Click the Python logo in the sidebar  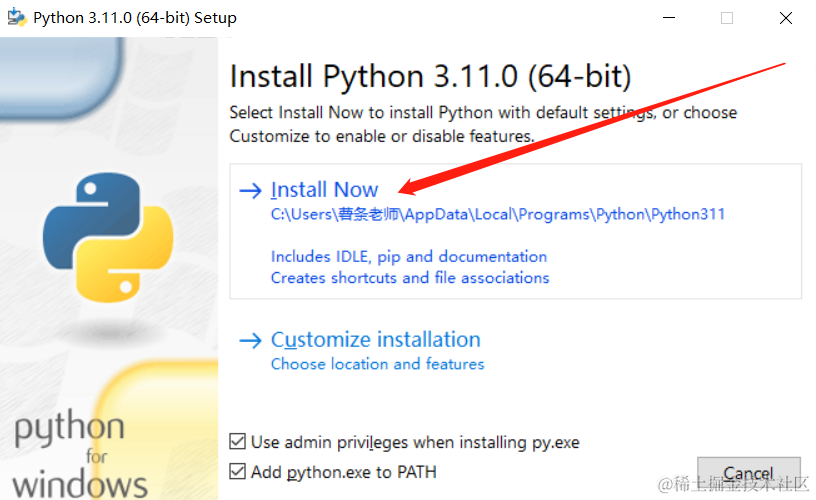[108, 237]
